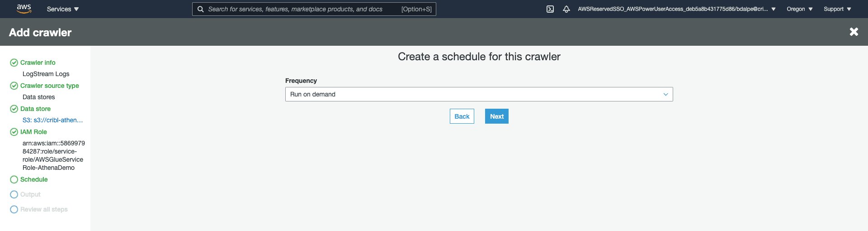Open the Frequency dropdown
Viewport: 868px width, 231px height.
[x=479, y=94]
